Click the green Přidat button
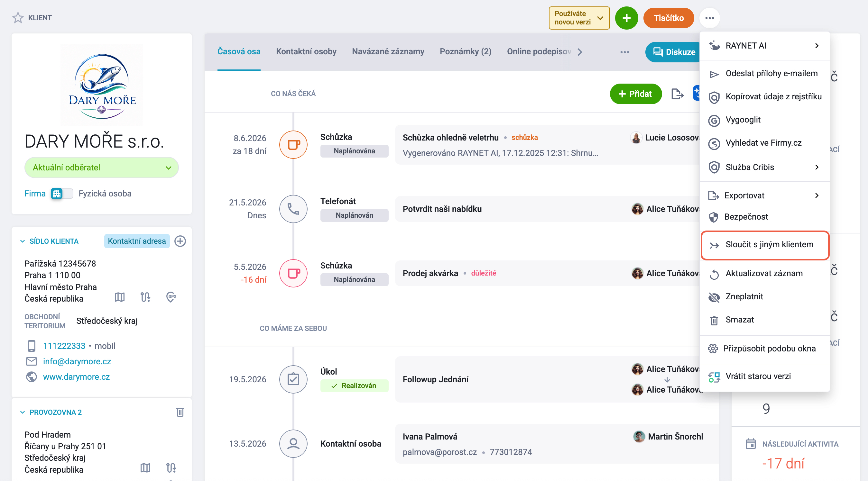The height and width of the screenshot is (481, 868). coord(635,94)
